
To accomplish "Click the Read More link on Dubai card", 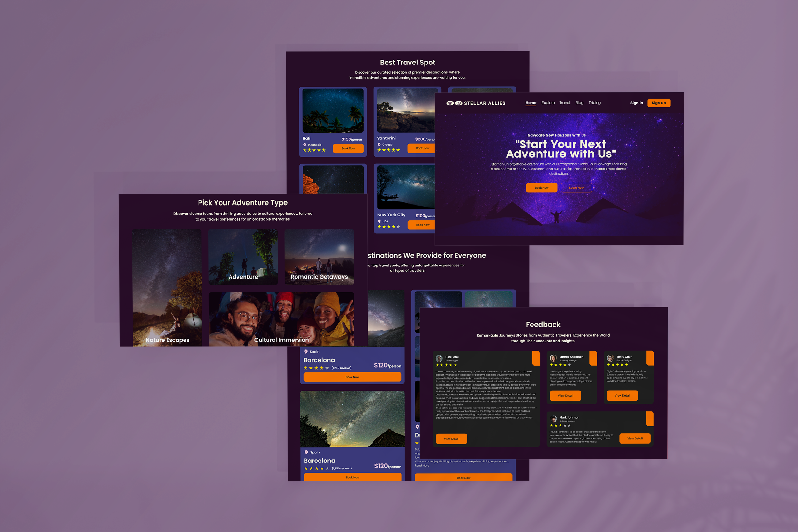I will tap(422, 466).
